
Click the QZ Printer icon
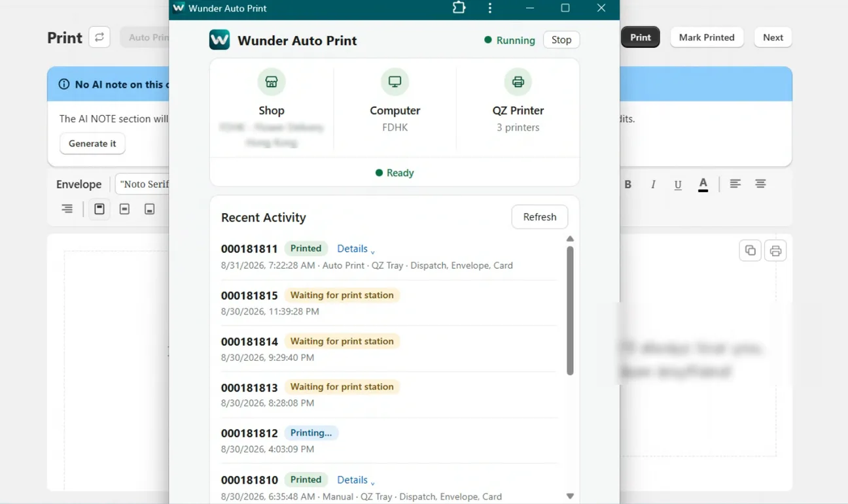coord(518,82)
